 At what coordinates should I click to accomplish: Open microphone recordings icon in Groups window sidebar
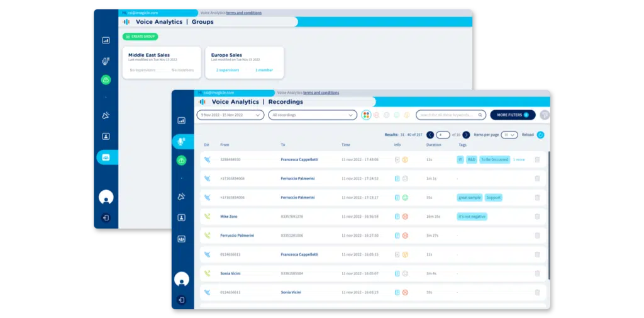pyautogui.click(x=106, y=61)
